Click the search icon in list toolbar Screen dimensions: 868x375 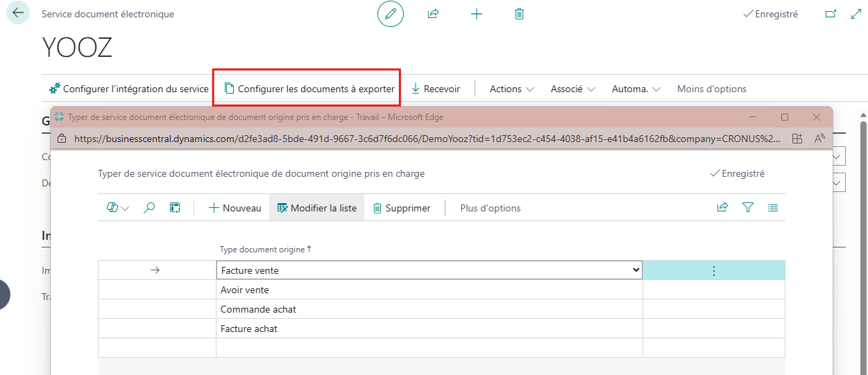(x=149, y=208)
